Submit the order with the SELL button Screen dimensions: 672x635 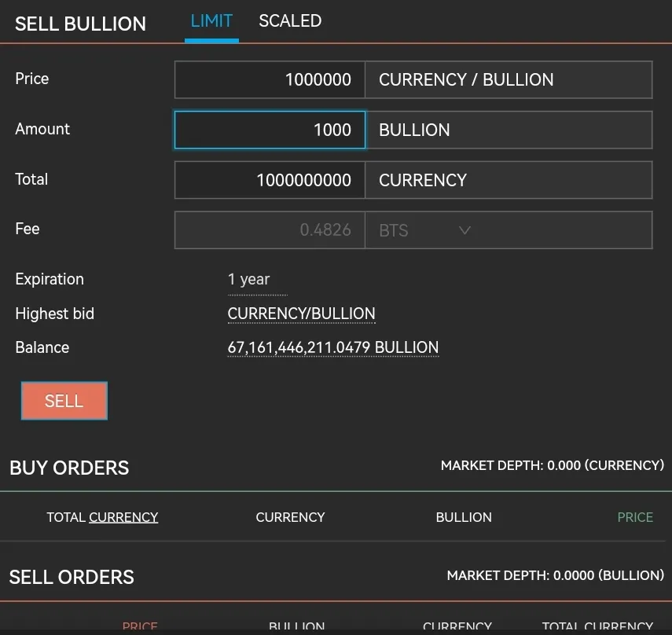[64, 401]
